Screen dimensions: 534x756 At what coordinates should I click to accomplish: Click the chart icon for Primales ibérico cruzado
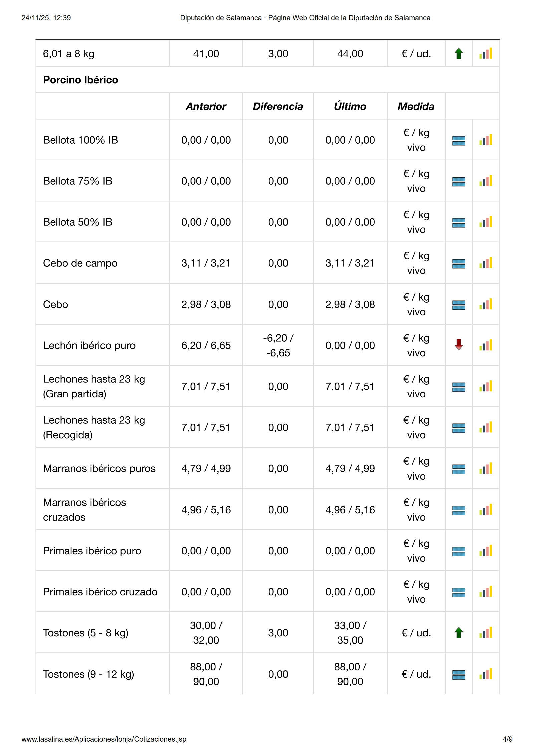click(486, 592)
